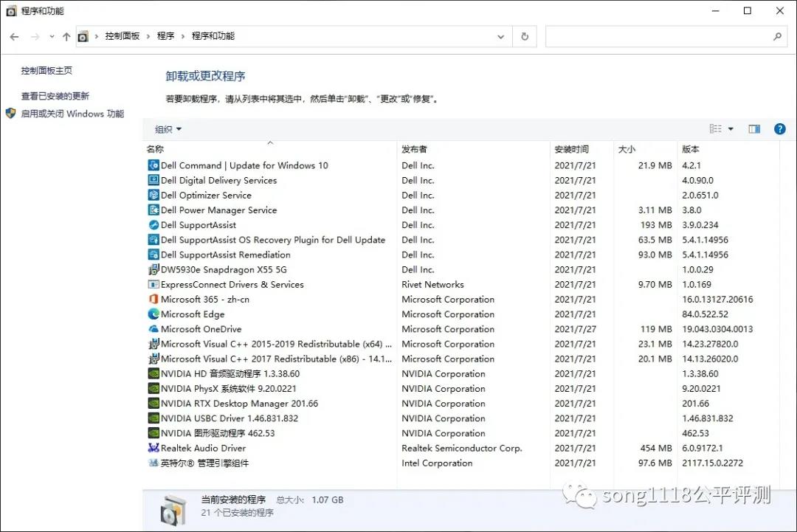Select NVIDIA RTX Desktop Manager 201.66 name
The width and height of the screenshot is (797, 532).
tap(239, 404)
